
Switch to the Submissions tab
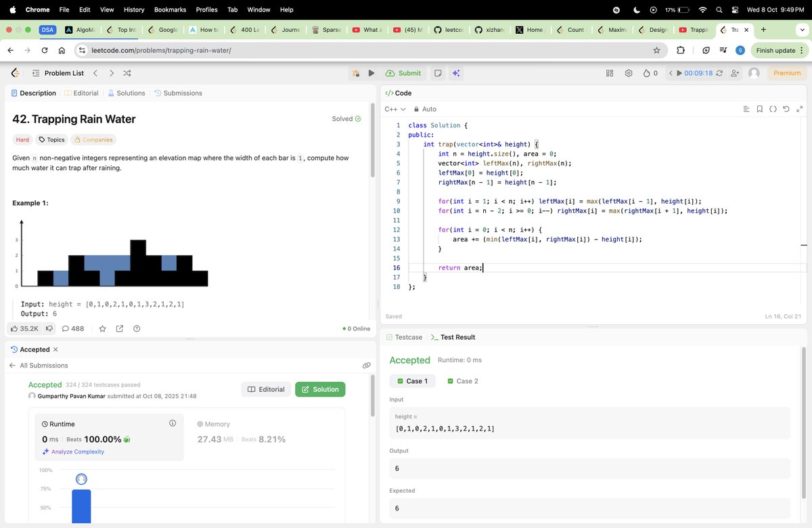[x=178, y=93]
